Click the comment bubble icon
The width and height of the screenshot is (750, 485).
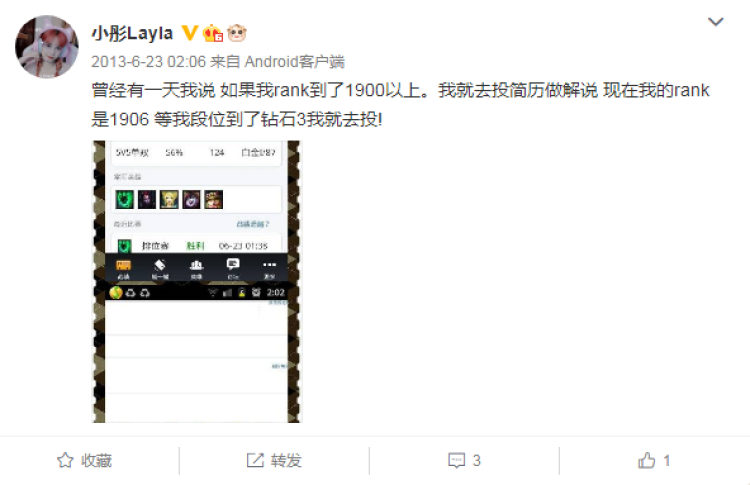(456, 461)
